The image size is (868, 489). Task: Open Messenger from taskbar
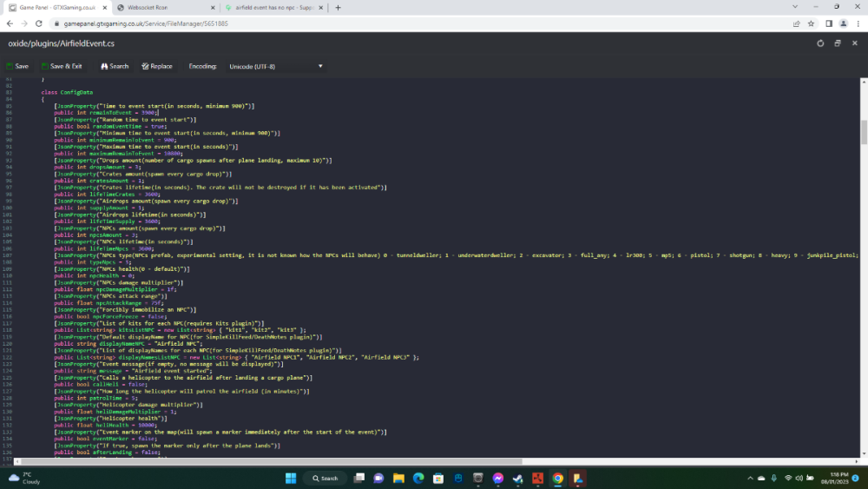(498, 478)
